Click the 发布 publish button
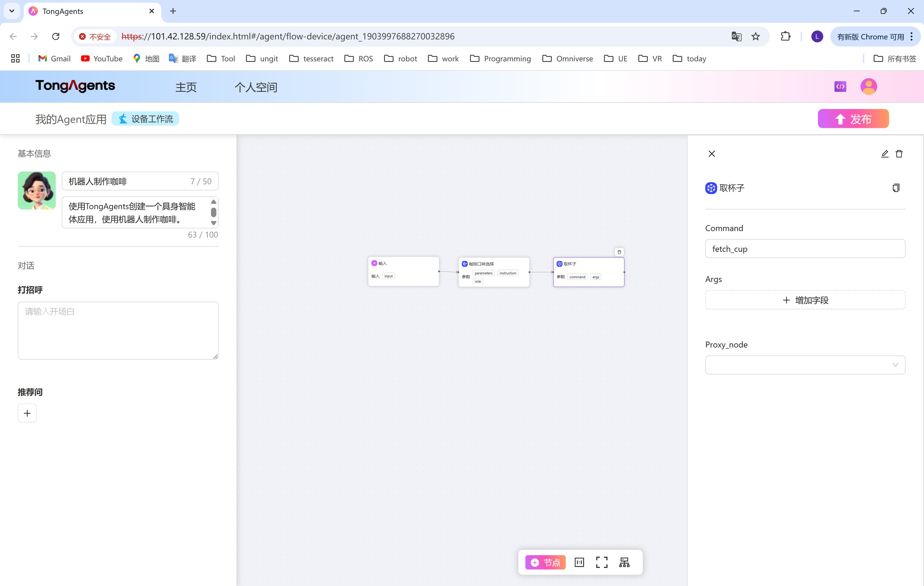The width and height of the screenshot is (924, 586). coord(853,119)
